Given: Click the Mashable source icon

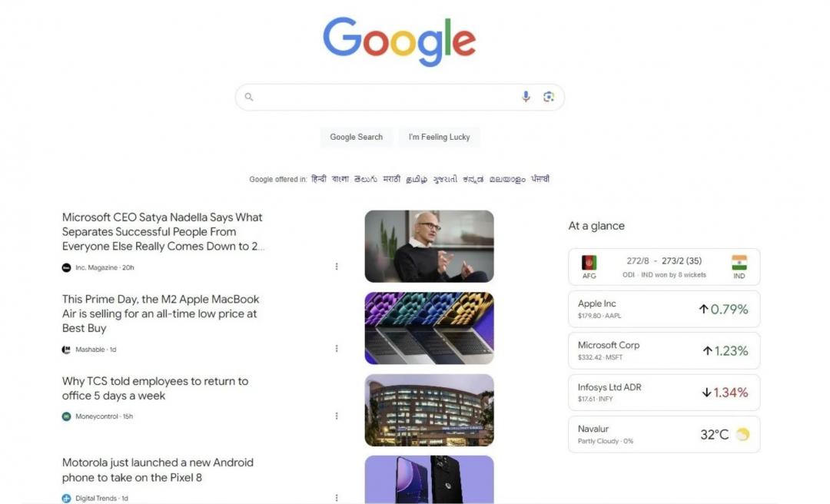Looking at the screenshot, I should [x=66, y=350].
